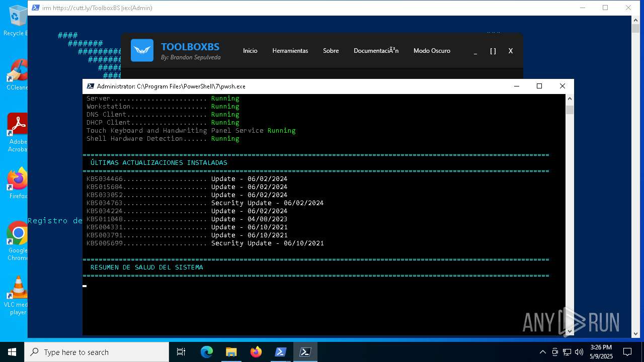The height and width of the screenshot is (362, 644).
Task: Select the KB5034466 update line
Action: pyautogui.click(x=187, y=179)
